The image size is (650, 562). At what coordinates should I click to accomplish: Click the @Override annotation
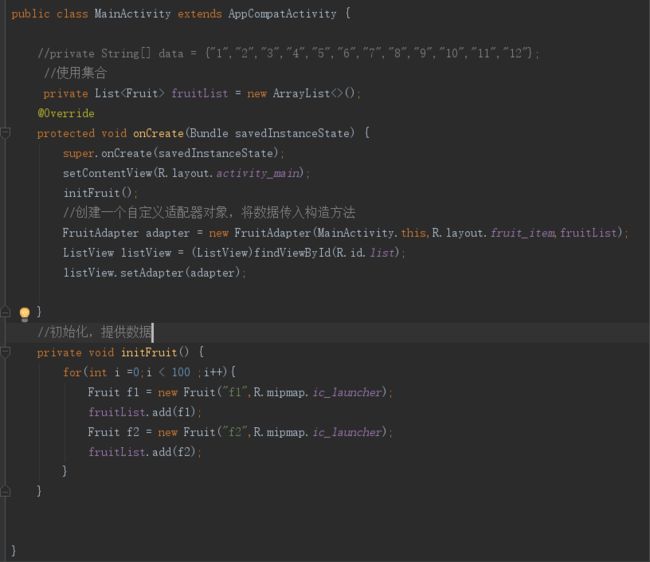coord(66,113)
